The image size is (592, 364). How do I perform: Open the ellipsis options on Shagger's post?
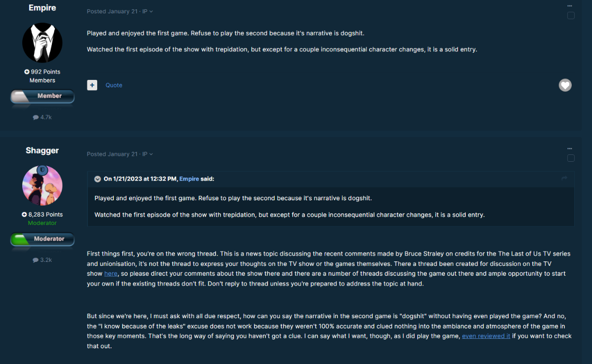pos(570,148)
